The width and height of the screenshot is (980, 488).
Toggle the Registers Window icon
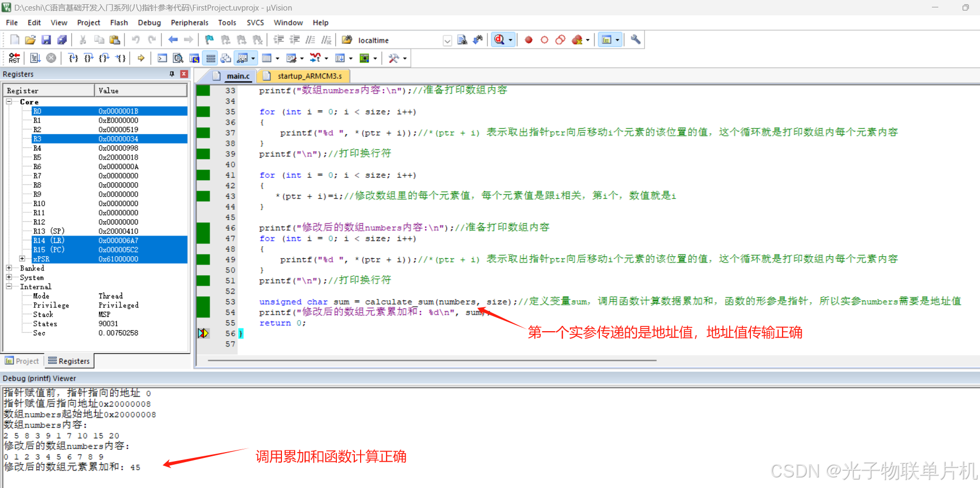click(211, 58)
